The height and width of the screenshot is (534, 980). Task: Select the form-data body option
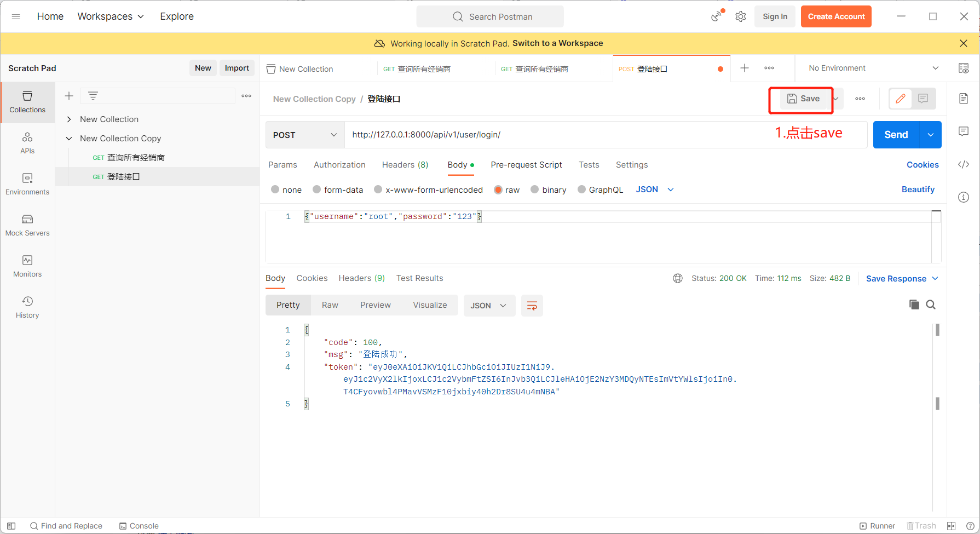[x=317, y=190]
